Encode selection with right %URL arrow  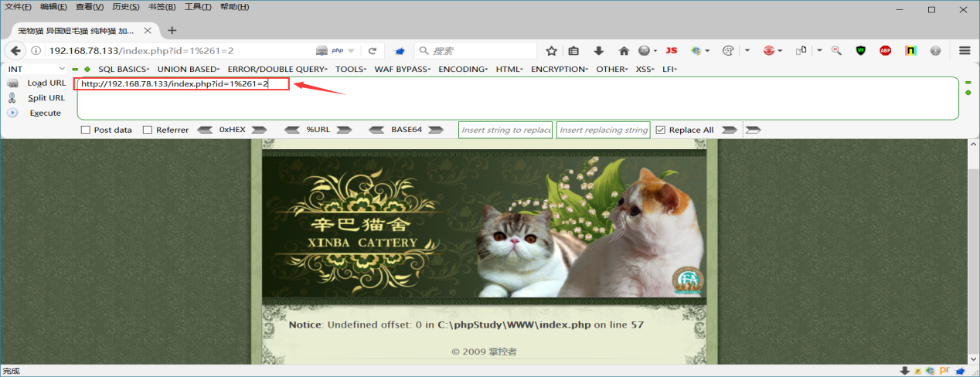click(x=345, y=130)
